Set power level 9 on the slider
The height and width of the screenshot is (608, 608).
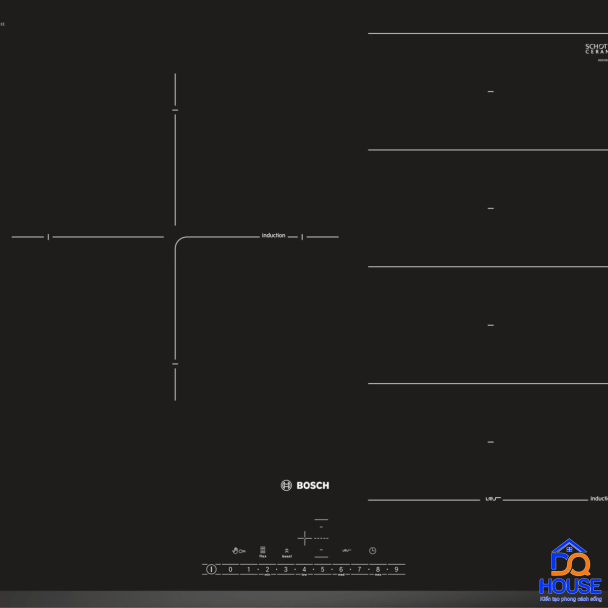click(x=396, y=569)
